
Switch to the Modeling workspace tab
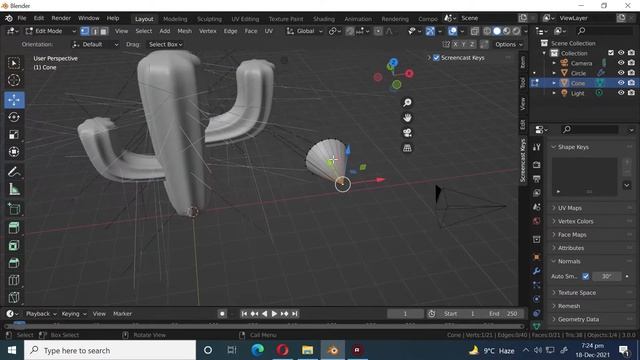click(x=175, y=19)
